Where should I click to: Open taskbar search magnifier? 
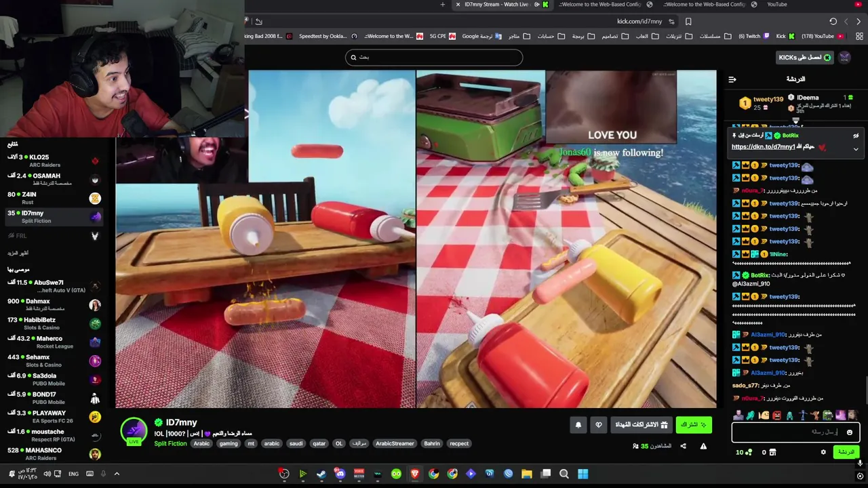[564, 474]
